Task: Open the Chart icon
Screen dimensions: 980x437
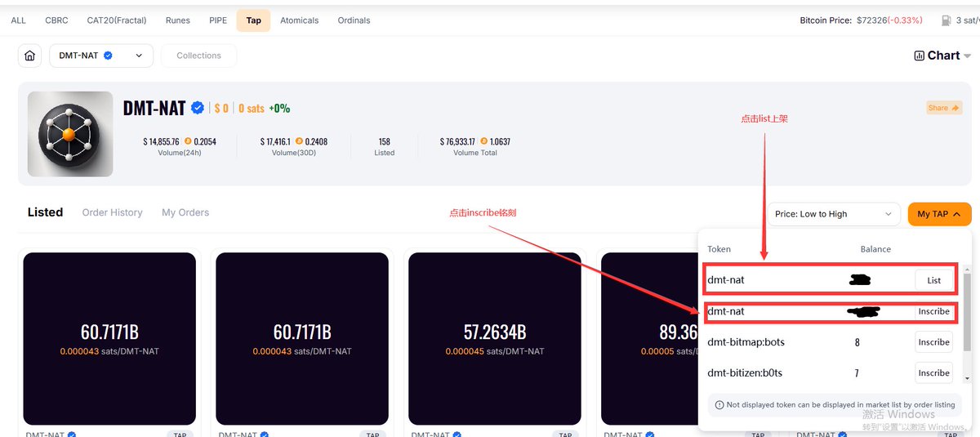Action: click(x=920, y=56)
